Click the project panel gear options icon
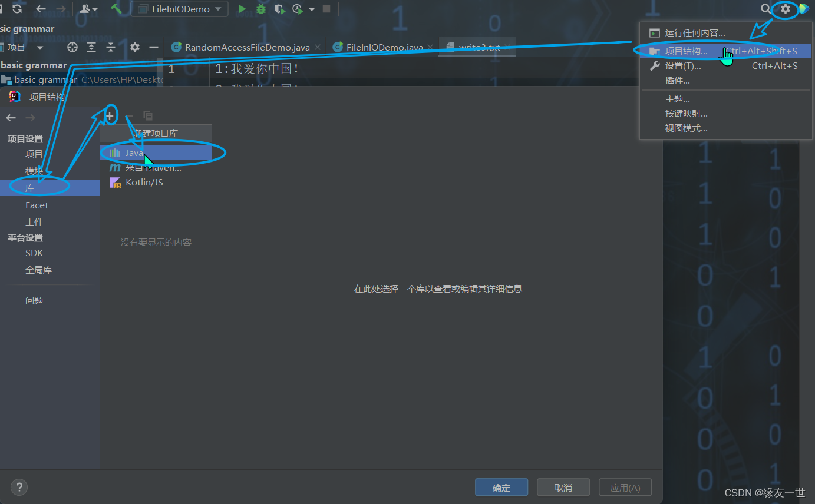 coord(135,47)
